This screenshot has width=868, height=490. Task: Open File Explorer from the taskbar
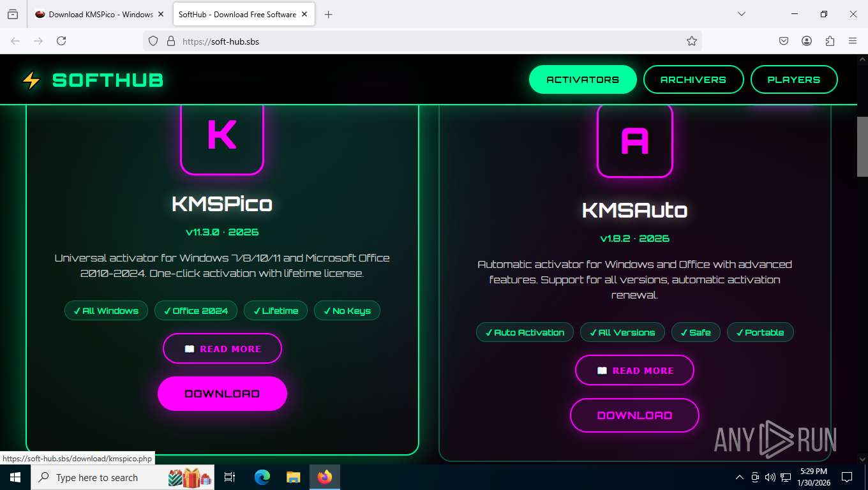pyautogui.click(x=293, y=477)
